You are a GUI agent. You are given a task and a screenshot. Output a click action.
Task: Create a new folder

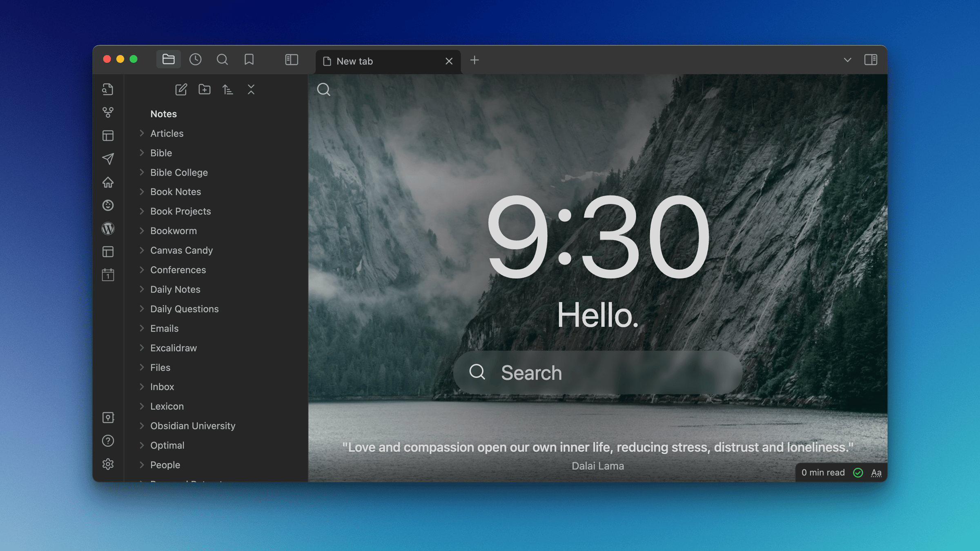pyautogui.click(x=204, y=89)
